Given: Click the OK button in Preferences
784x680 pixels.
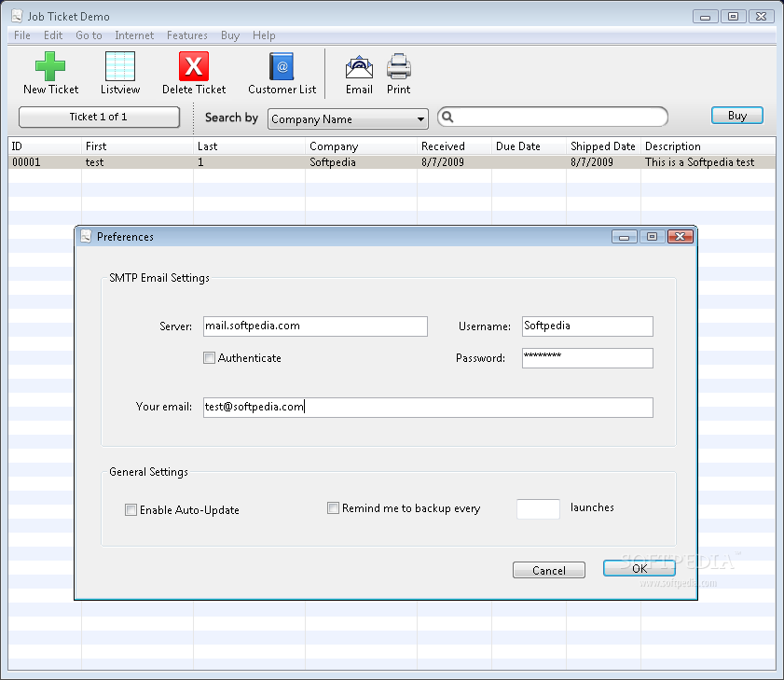Looking at the screenshot, I should [x=639, y=568].
